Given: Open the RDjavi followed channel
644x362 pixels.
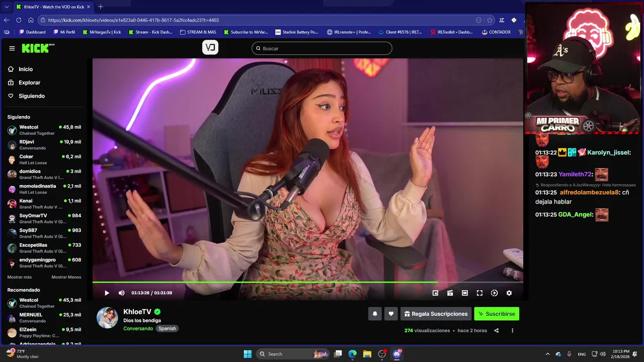Looking at the screenshot, I should coord(44,145).
